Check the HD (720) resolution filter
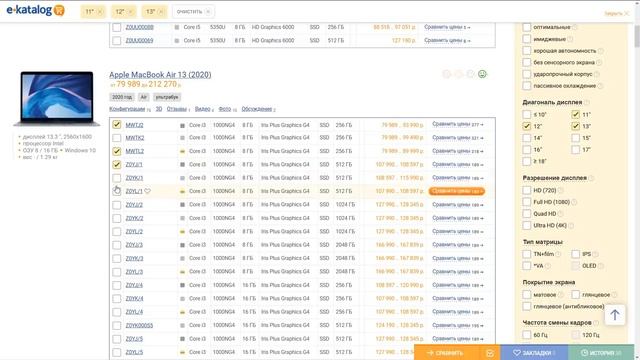 [527, 190]
